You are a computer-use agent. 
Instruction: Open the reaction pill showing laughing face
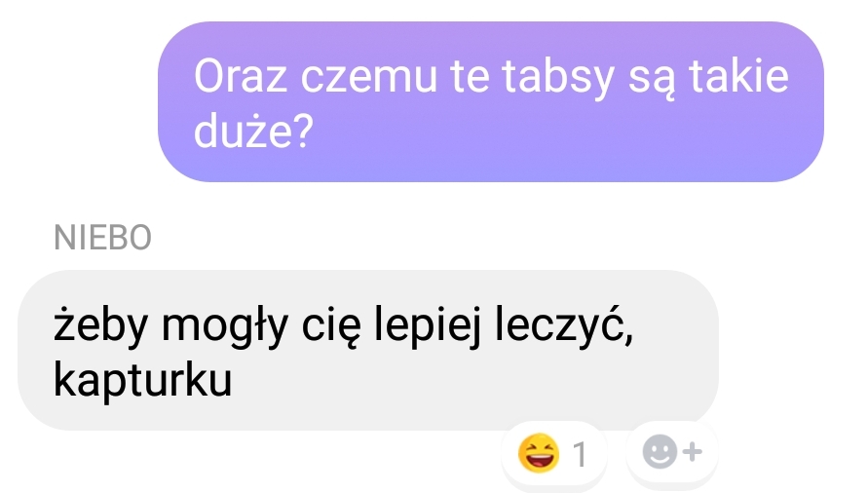pyautogui.click(x=554, y=453)
